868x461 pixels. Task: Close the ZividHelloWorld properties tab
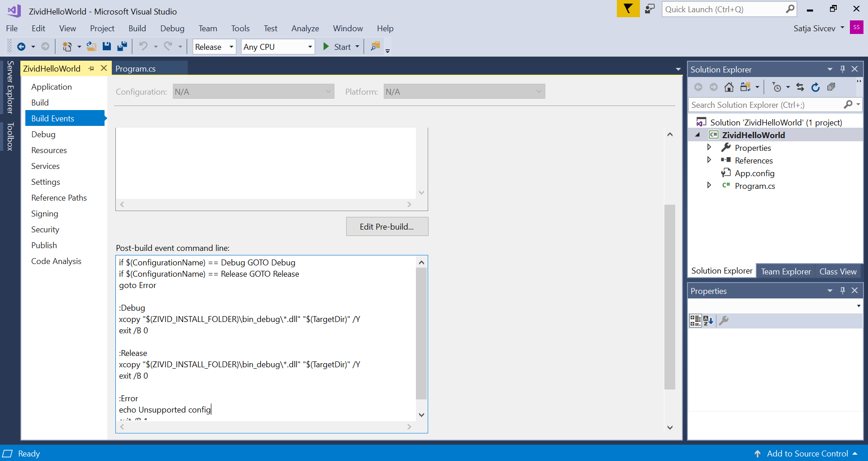pyautogui.click(x=104, y=68)
